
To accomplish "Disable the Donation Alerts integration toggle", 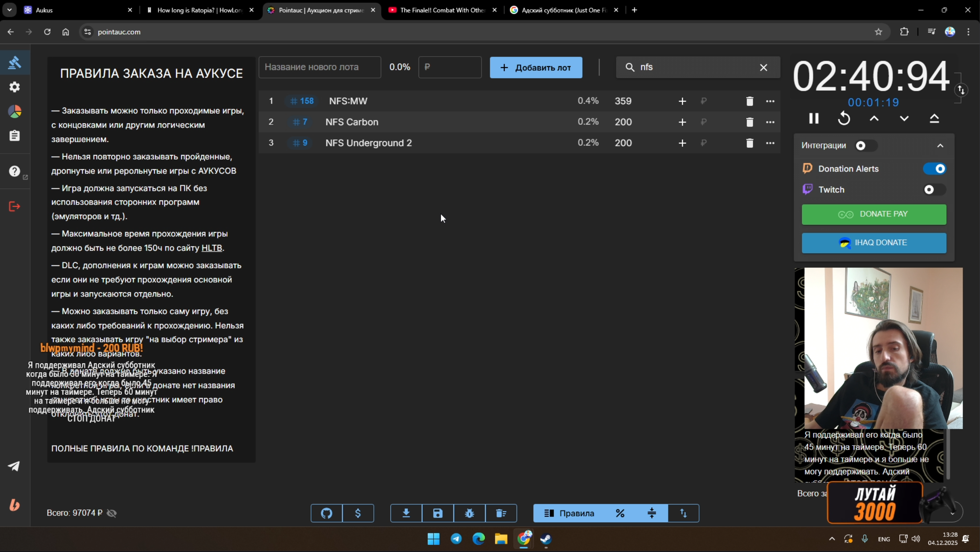I will click(935, 169).
